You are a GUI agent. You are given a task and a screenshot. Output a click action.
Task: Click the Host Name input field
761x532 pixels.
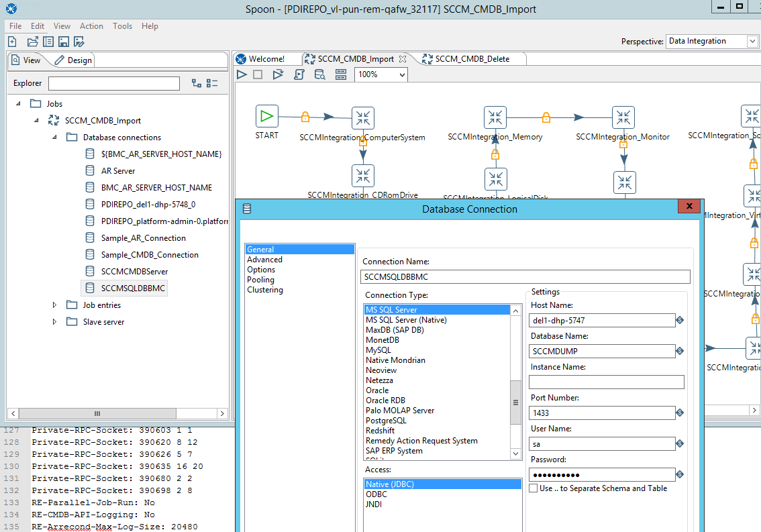(x=601, y=321)
